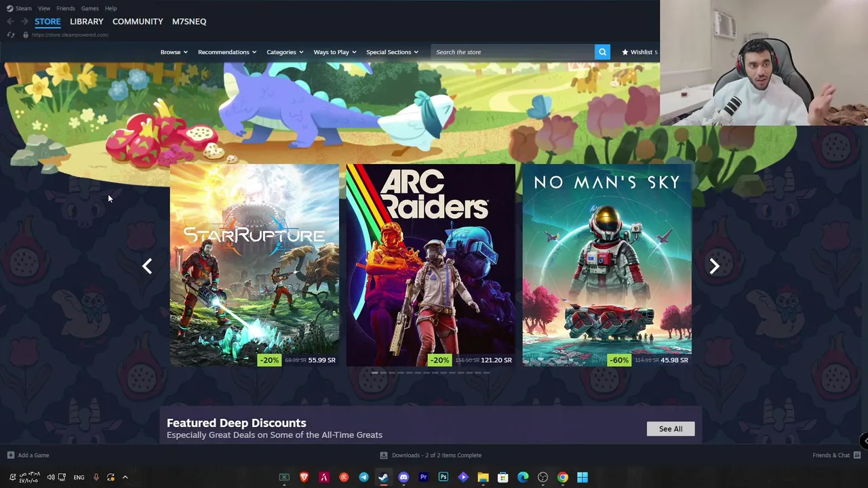Launch Premiere Pro from the taskbar
The image size is (868, 488).
pos(423,477)
